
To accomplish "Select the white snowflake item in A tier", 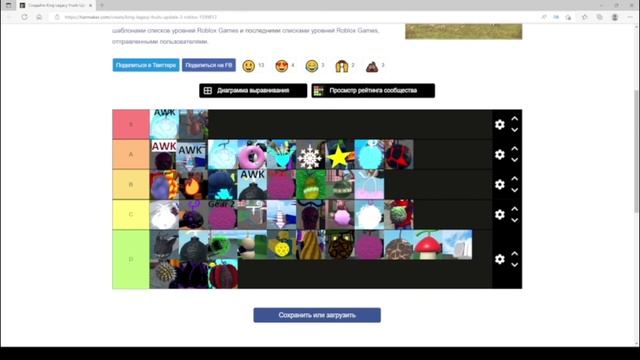I will [x=311, y=154].
